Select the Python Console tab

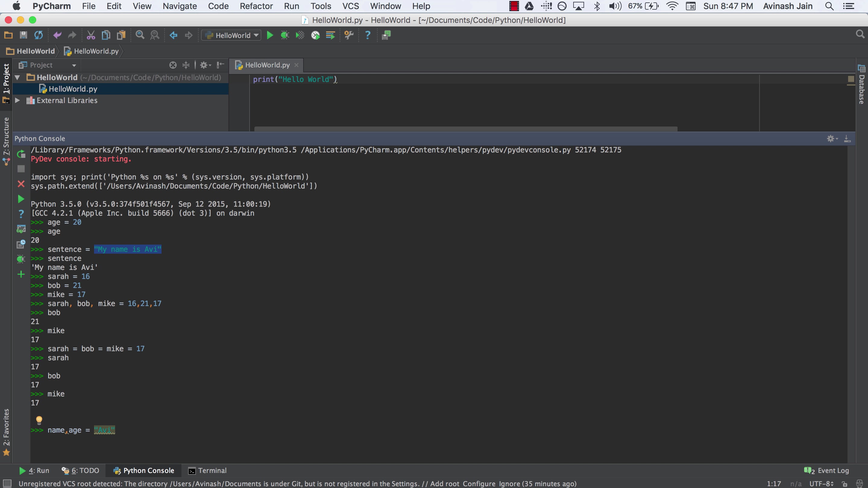(143, 470)
